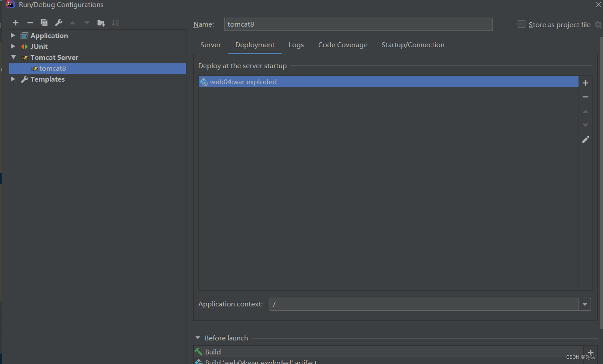
Task: Expand the Application tree node
Action: point(13,35)
